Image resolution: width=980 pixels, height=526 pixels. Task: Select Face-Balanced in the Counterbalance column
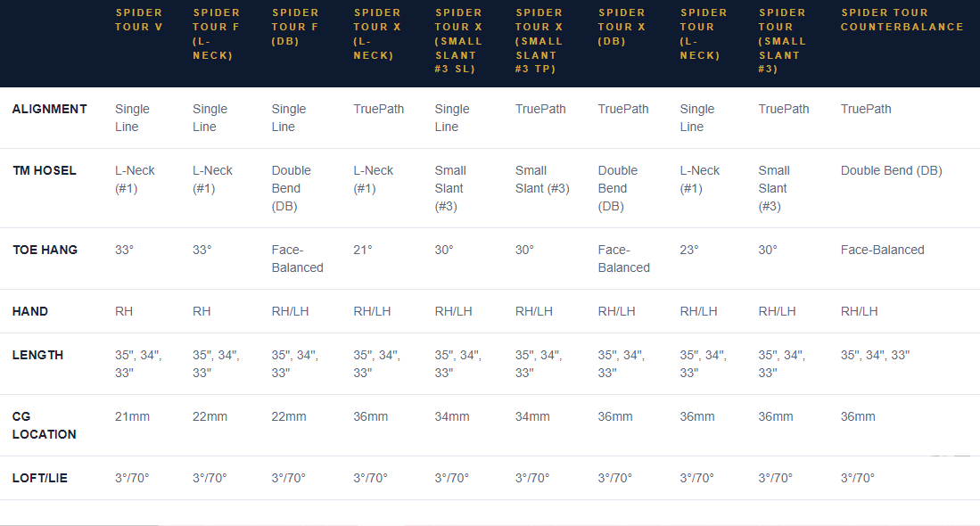click(x=882, y=250)
